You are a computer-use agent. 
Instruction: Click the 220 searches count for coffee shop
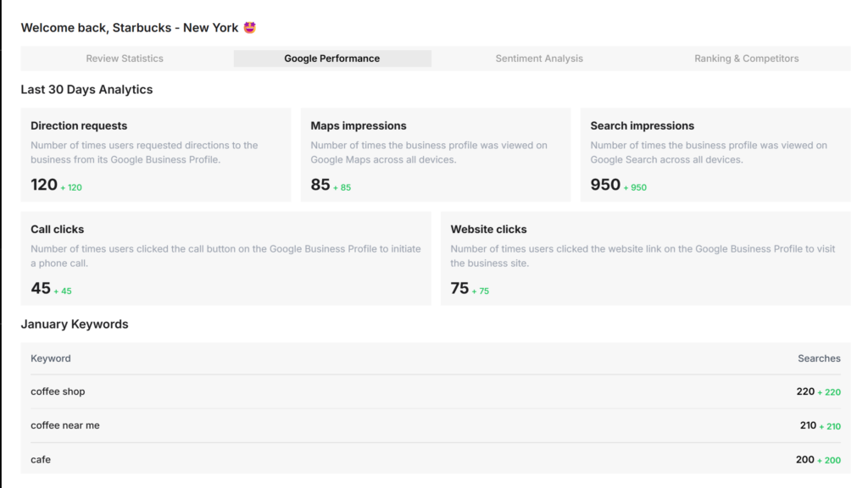[805, 391]
